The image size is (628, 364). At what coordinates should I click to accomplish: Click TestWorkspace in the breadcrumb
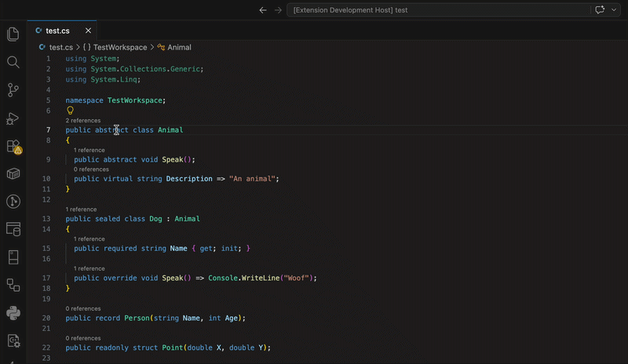(x=120, y=47)
